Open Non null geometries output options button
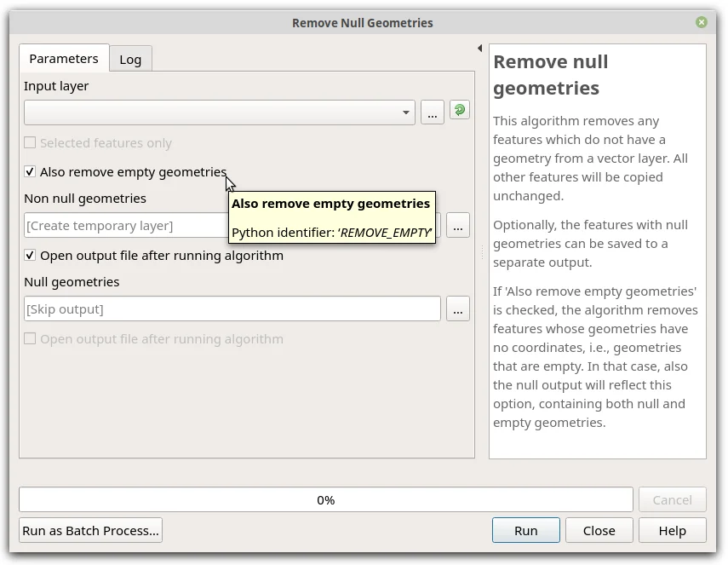The image size is (728, 565). pyautogui.click(x=458, y=226)
